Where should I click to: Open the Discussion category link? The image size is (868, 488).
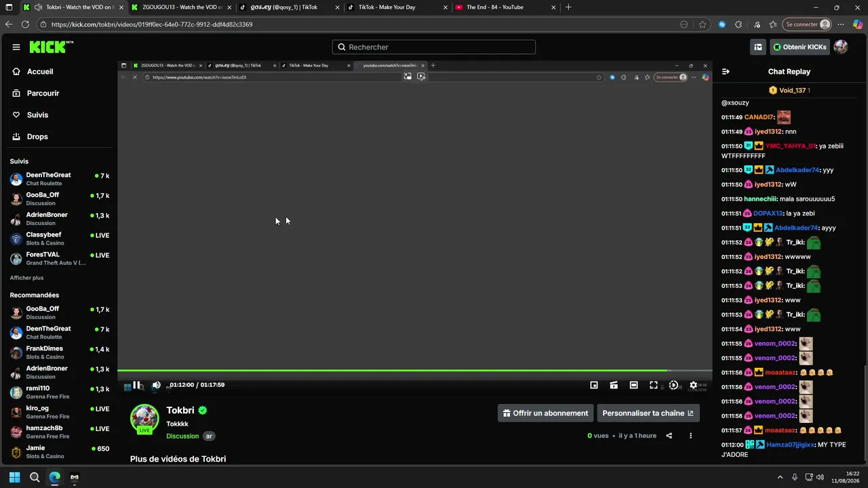[x=182, y=436]
